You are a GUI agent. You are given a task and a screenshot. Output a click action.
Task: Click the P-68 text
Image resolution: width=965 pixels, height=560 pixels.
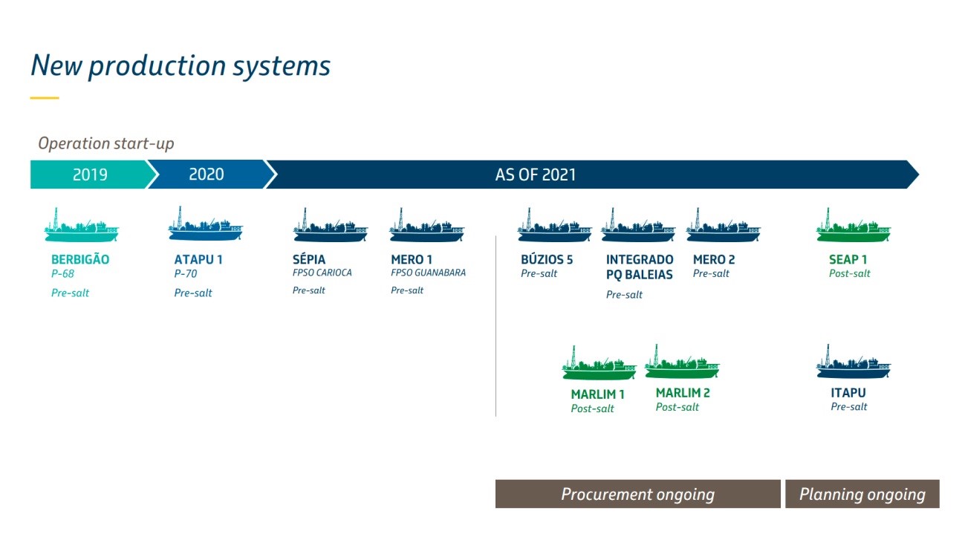click(x=62, y=274)
